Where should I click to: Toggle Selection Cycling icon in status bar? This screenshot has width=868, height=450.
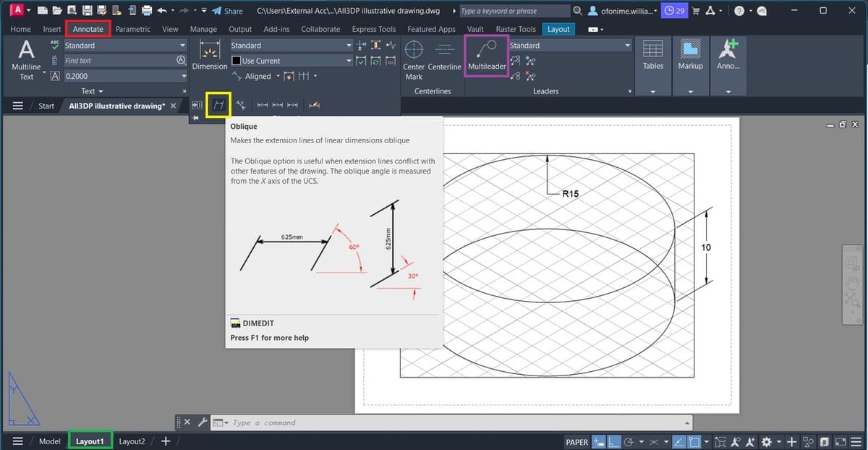click(x=720, y=441)
